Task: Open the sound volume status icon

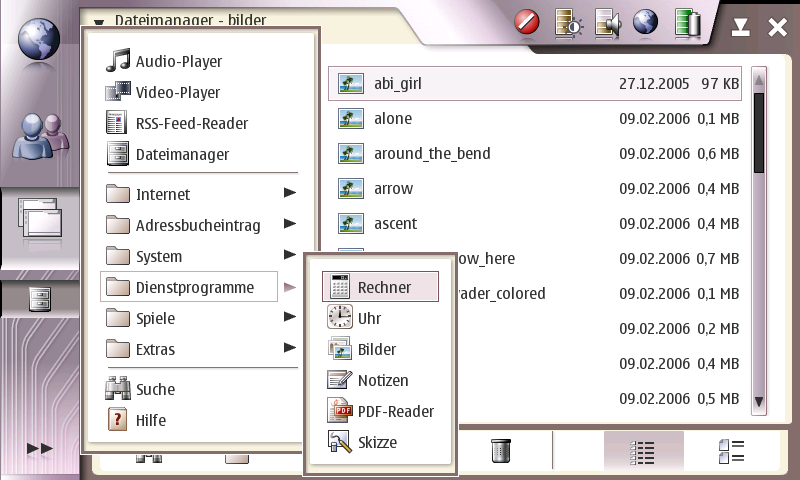Action: 607,22
